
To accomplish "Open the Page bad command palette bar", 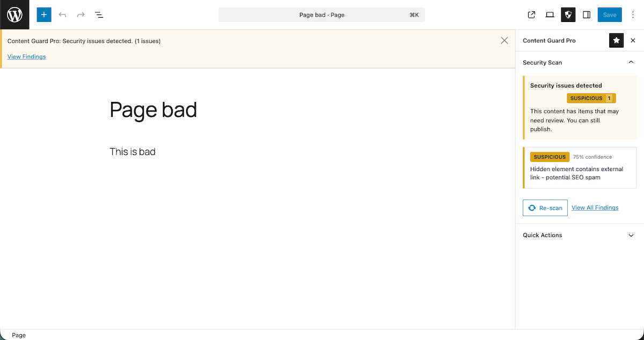I will [321, 14].
